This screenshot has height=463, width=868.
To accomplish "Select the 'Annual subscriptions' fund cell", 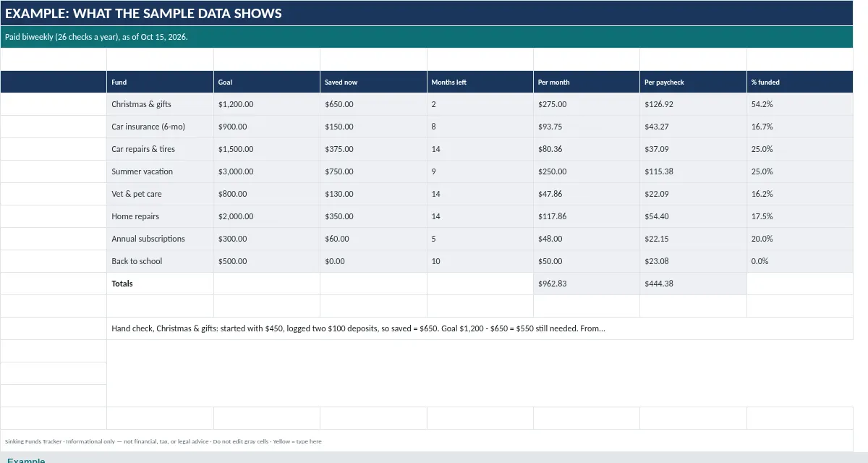I will coord(160,239).
